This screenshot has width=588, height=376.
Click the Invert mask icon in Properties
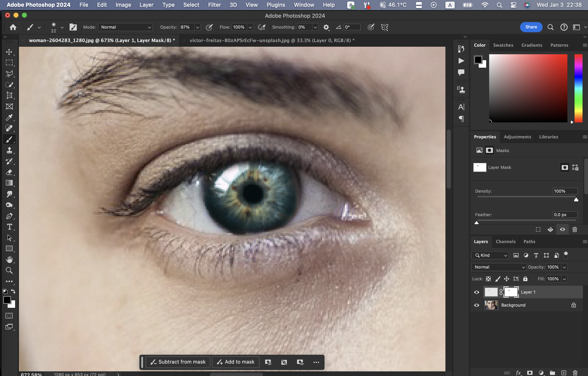[550, 229]
